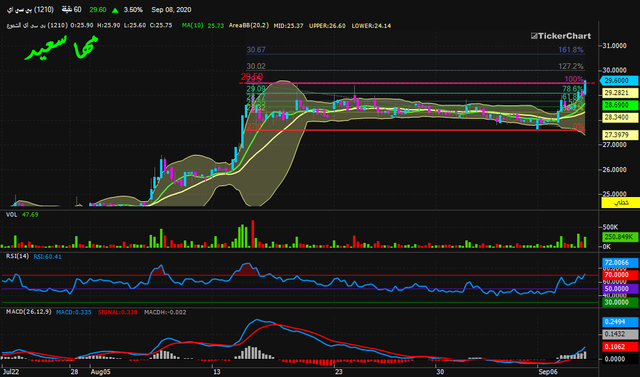640x377 pixels.
Task: Click the Fibonacci 0% level label
Action: point(578,126)
